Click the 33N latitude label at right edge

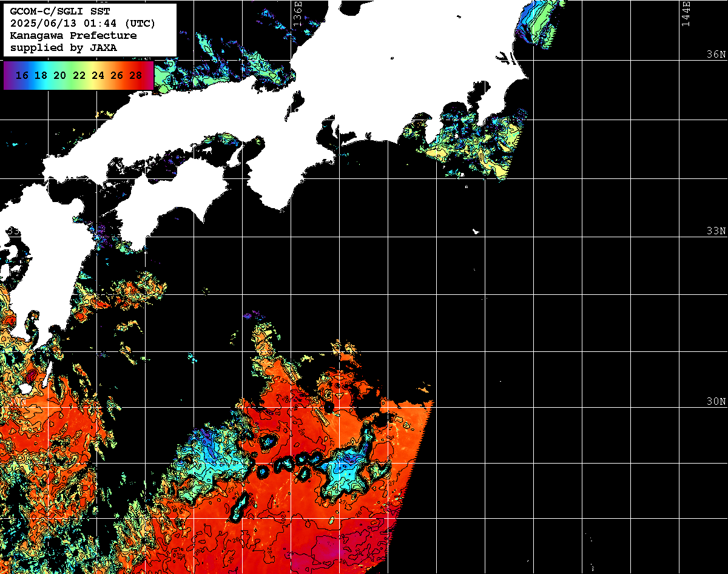[715, 231]
